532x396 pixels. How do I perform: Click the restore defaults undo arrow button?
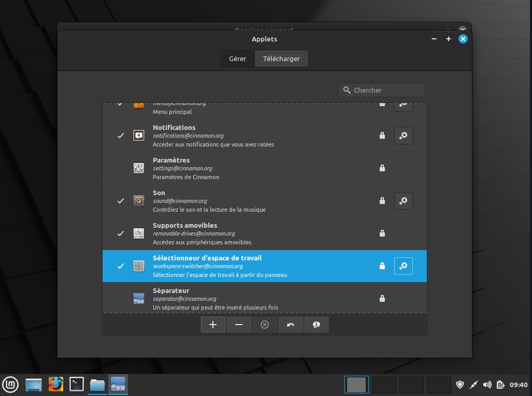(x=291, y=325)
